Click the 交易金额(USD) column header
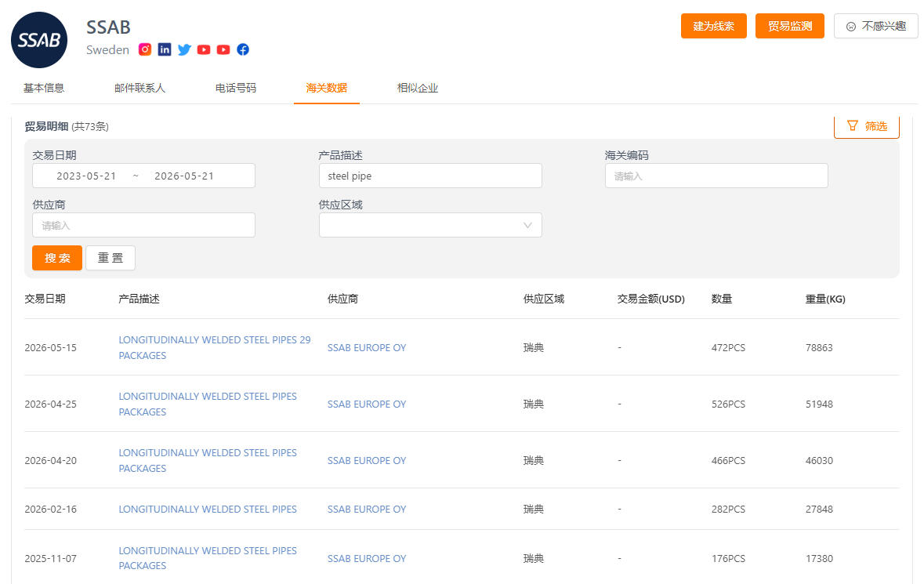The height and width of the screenshot is (584, 924). 651,299
